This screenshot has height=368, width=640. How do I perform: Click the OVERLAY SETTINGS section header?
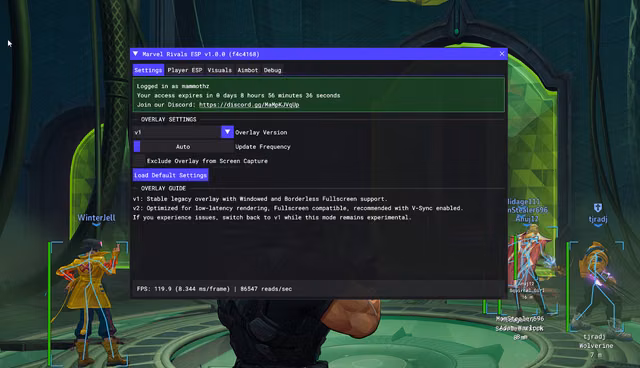pyautogui.click(x=169, y=120)
